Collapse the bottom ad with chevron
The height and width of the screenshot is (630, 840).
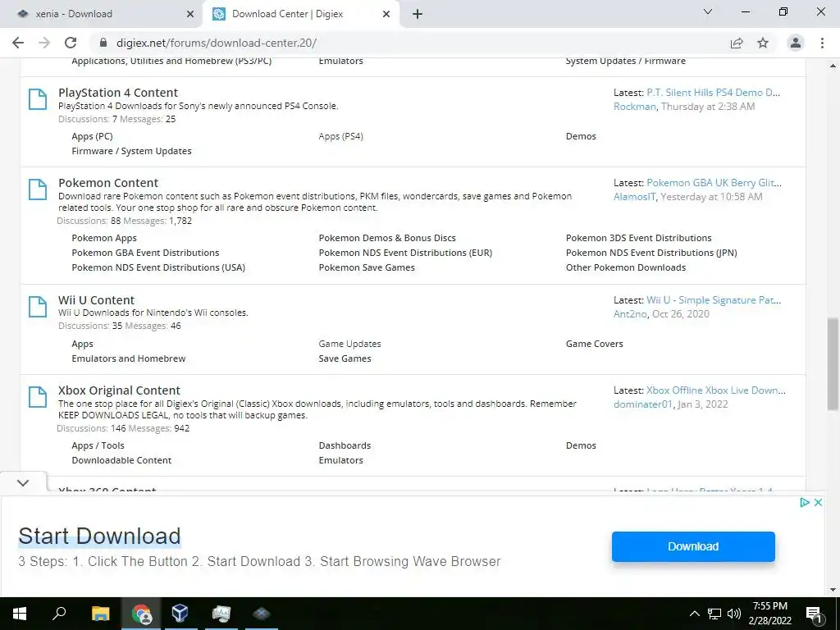click(23, 482)
